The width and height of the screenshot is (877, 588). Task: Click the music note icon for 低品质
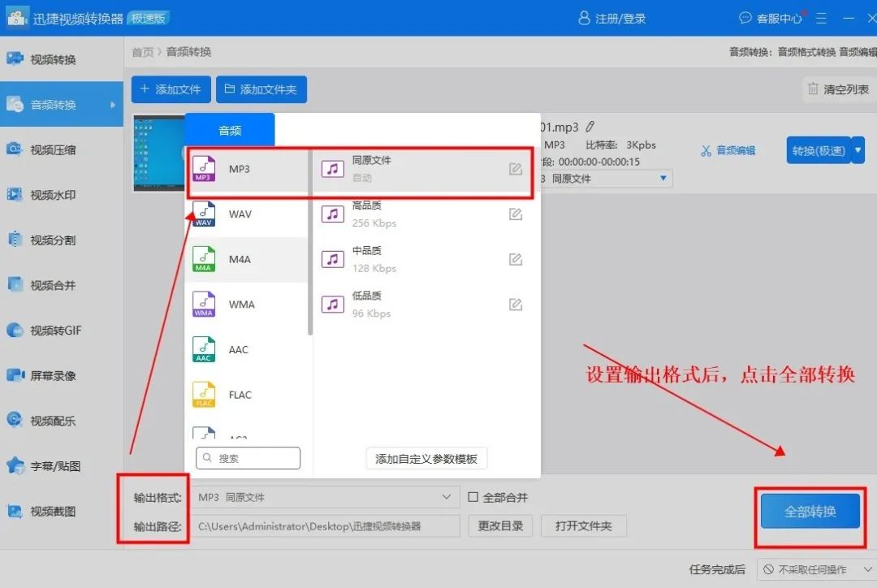click(x=332, y=305)
